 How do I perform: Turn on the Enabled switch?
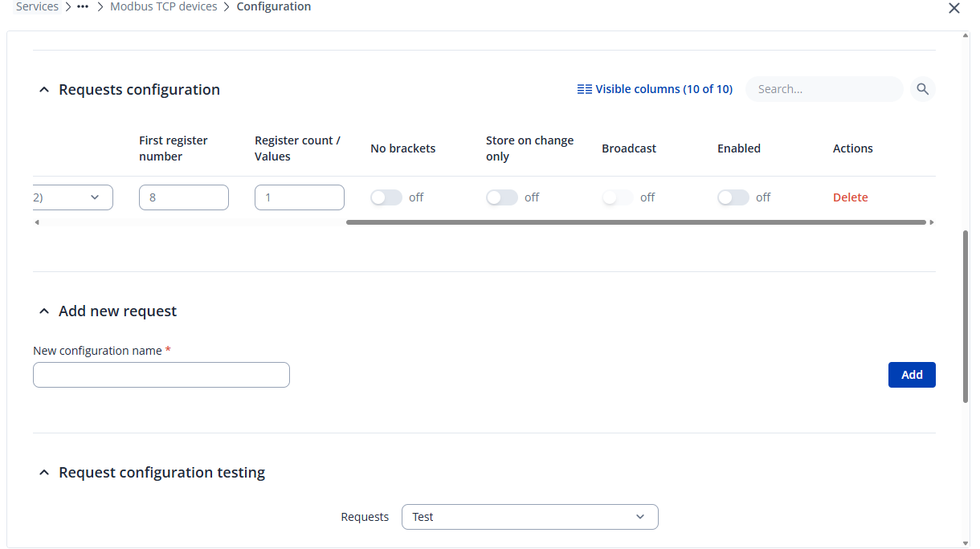point(733,197)
